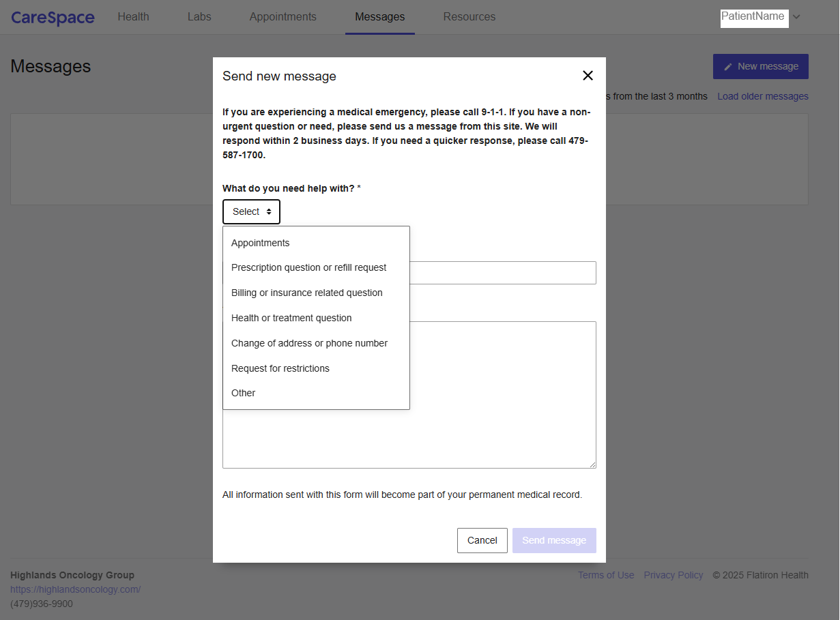Expand the PatientName account chevron
This screenshot has height=620, width=840.
coord(796,17)
